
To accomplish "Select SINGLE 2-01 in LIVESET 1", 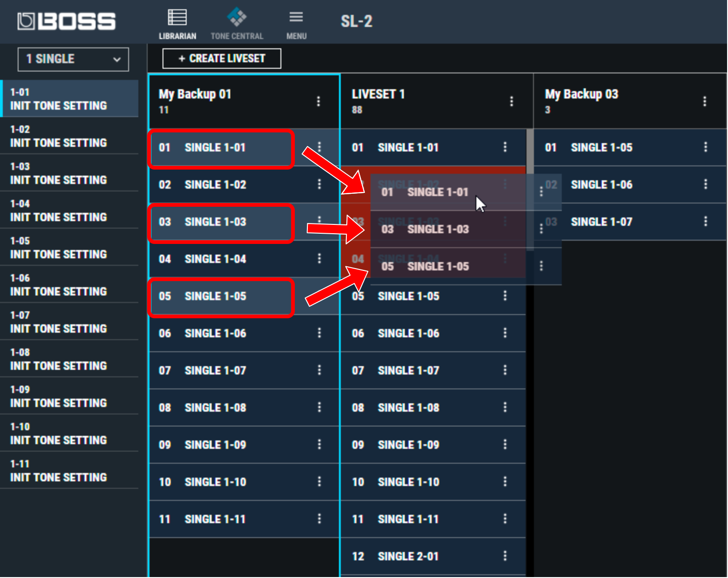I will [x=434, y=556].
